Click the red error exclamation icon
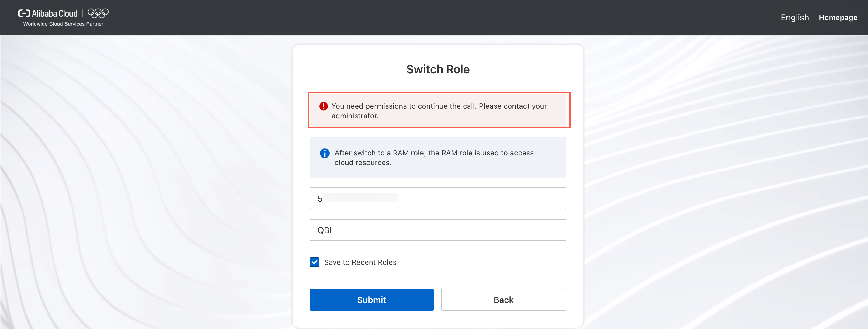 (x=324, y=106)
